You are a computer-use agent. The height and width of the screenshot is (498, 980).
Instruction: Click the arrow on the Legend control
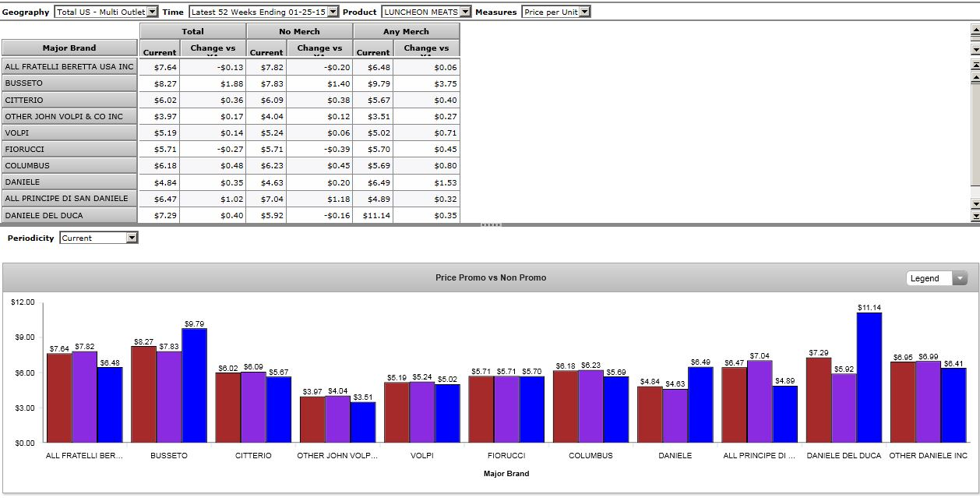(x=959, y=278)
